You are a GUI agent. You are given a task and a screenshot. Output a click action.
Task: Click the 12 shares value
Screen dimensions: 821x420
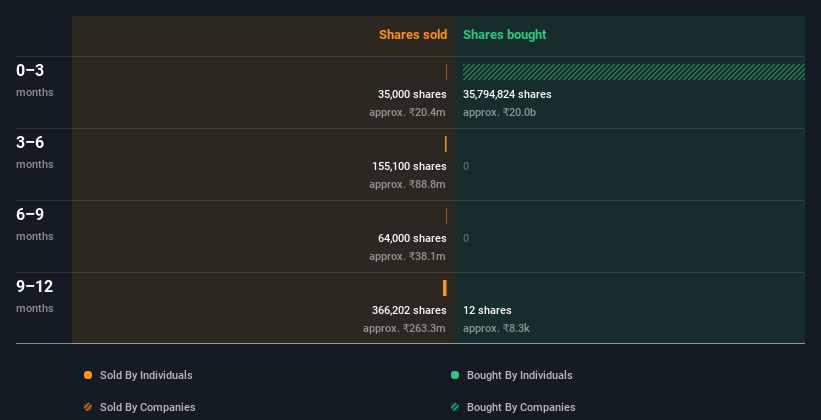coord(487,310)
